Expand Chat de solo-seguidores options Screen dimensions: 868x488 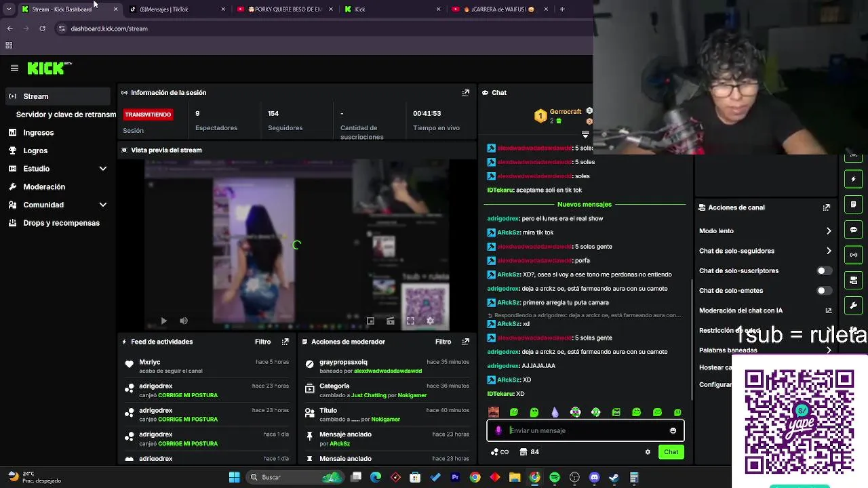[829, 251]
